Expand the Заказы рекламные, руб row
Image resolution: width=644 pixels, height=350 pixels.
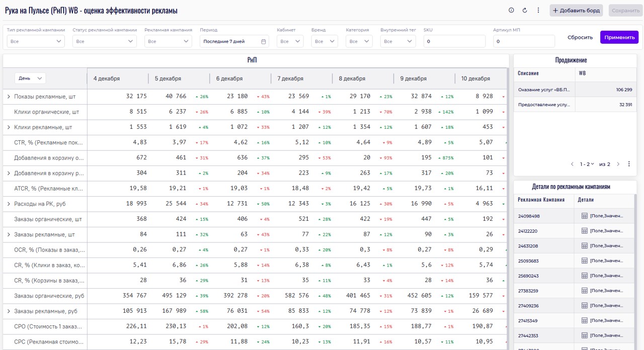coord(8,311)
